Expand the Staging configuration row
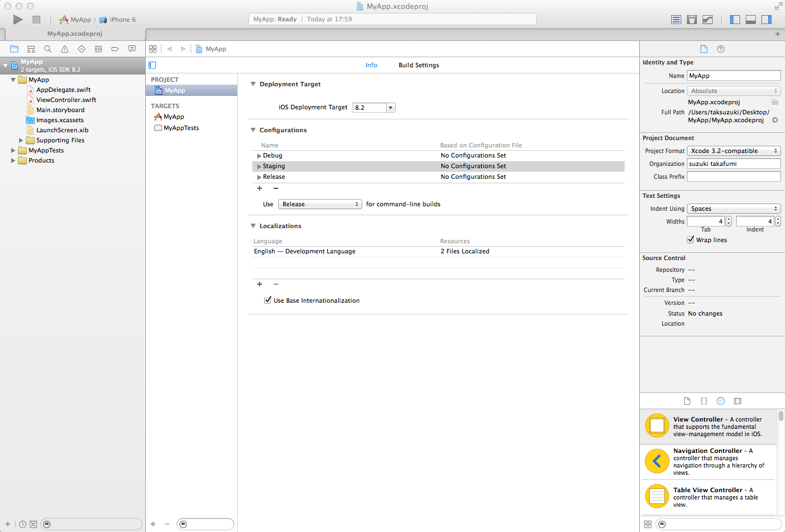The height and width of the screenshot is (532, 785). click(x=259, y=166)
